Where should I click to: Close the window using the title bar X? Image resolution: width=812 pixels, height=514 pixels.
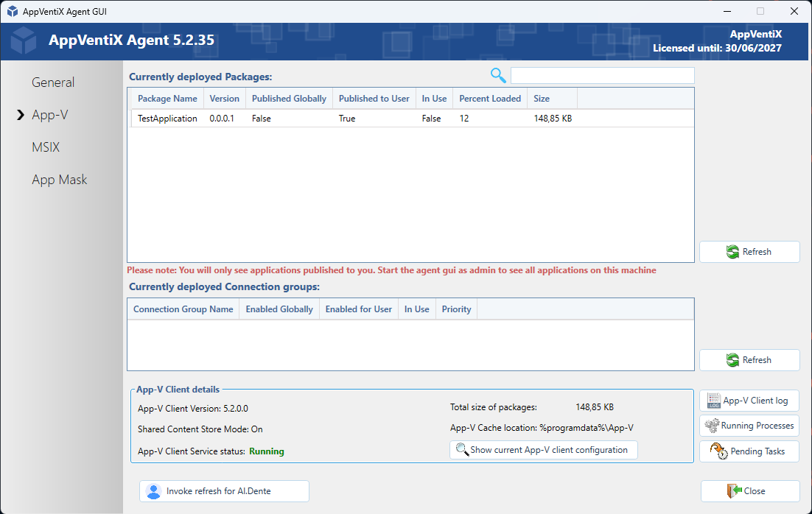point(794,11)
